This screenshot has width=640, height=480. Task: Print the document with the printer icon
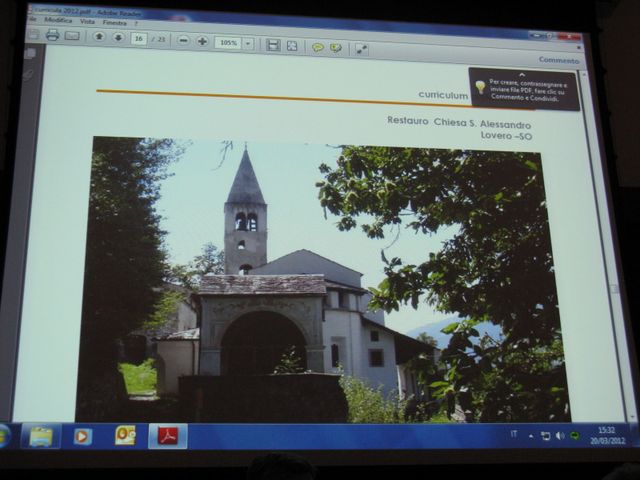(52, 35)
